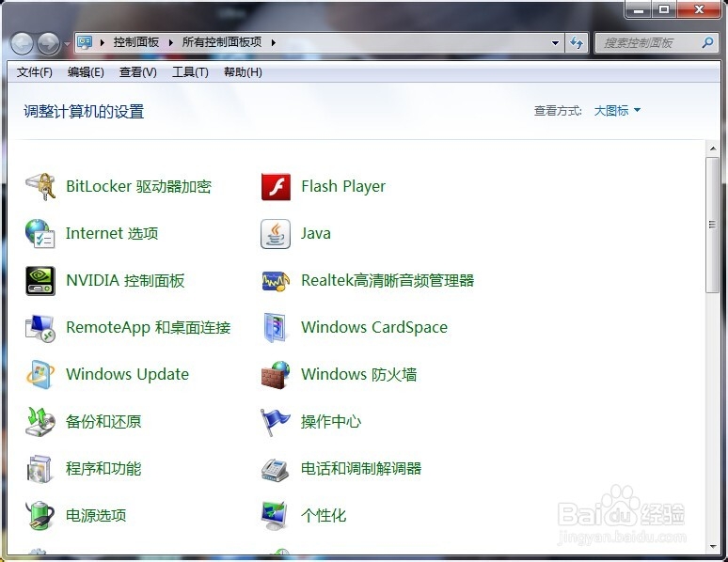Click the Java text label
728x562 pixels.
[x=316, y=233]
